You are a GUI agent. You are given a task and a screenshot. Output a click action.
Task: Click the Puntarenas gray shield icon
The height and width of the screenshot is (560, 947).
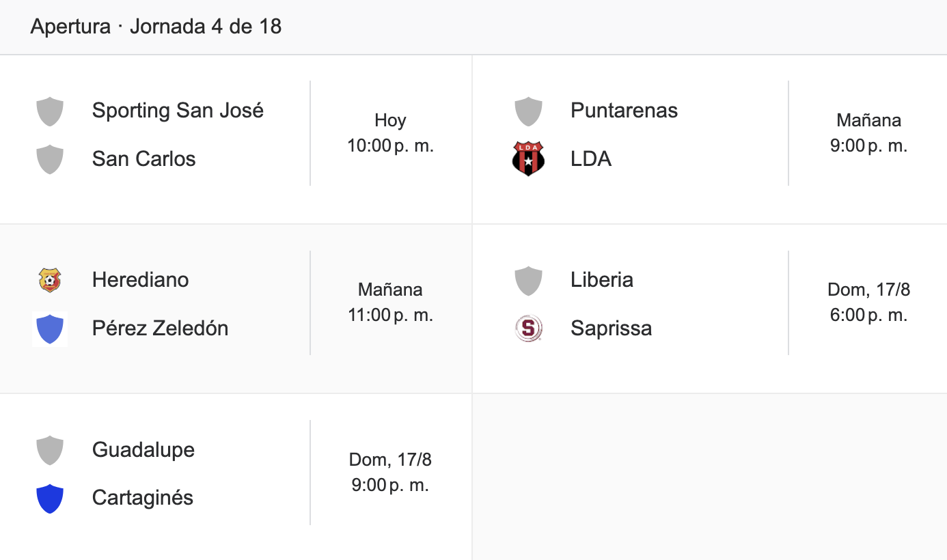[528, 111]
